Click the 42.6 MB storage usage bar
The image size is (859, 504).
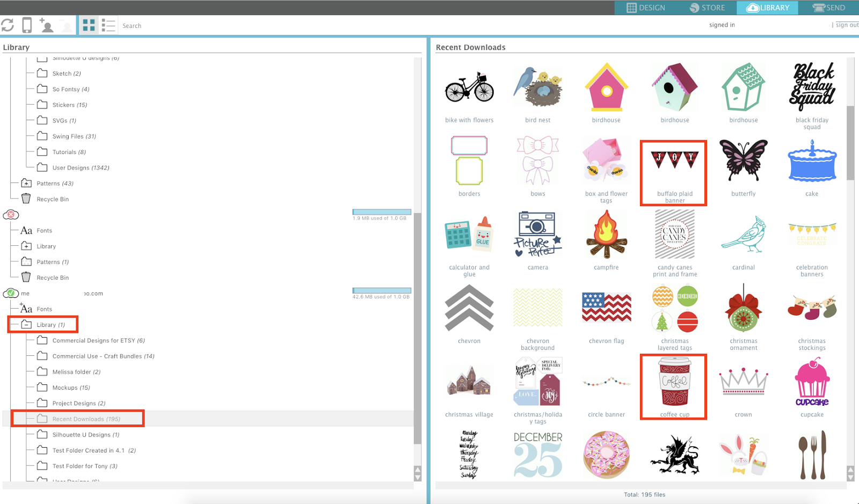[382, 290]
